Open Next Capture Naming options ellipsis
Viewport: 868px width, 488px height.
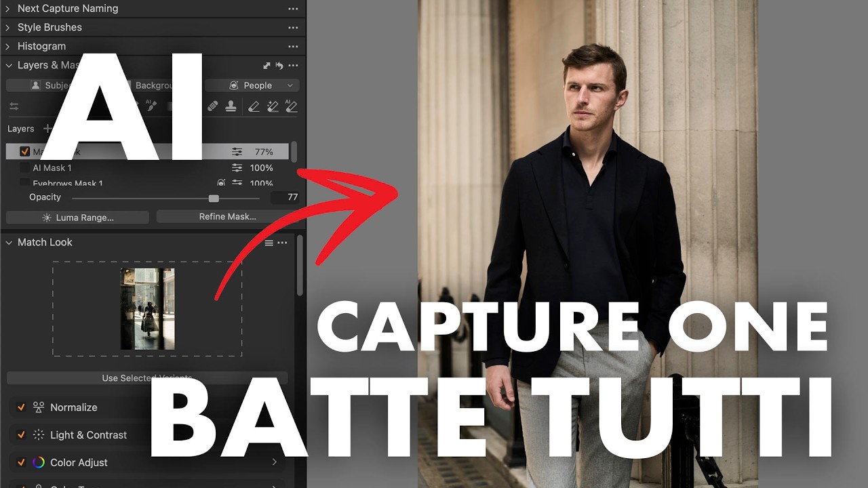pos(293,9)
